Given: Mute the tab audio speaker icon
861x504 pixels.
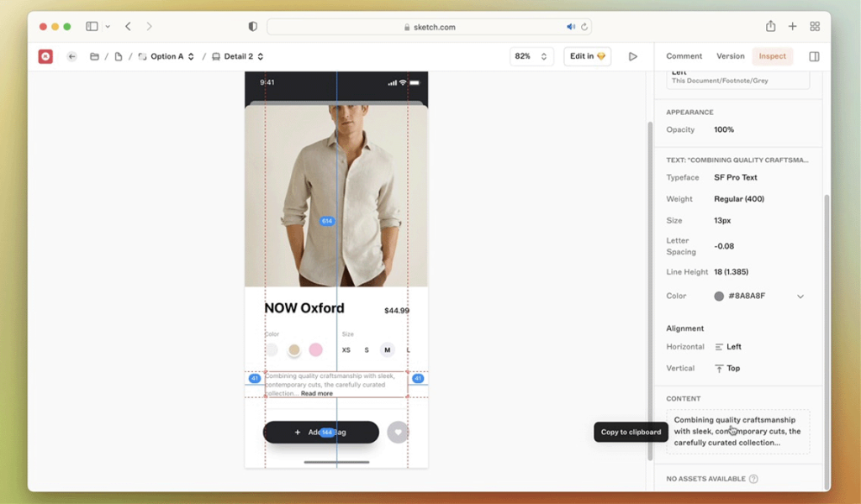Looking at the screenshot, I should point(571,26).
